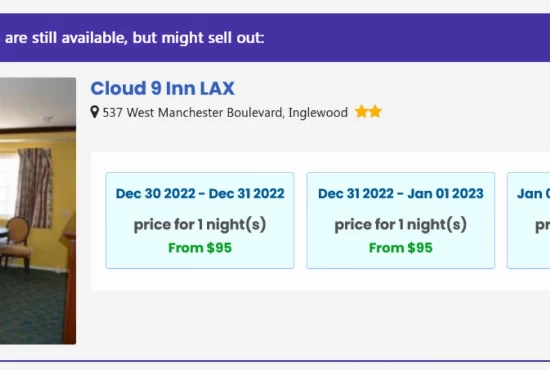Select the Dec 30 2022 - Dec 31 2022 card
This screenshot has height=370, width=550.
click(200, 220)
